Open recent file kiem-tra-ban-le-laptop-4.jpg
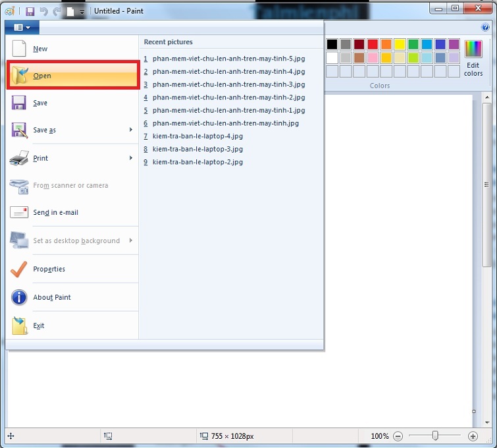The image size is (497, 448). 197,136
